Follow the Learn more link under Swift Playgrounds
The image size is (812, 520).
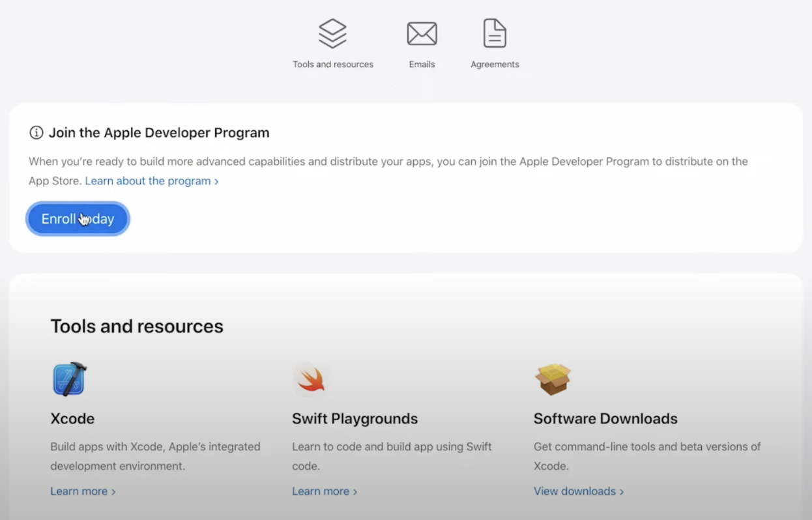(x=325, y=491)
